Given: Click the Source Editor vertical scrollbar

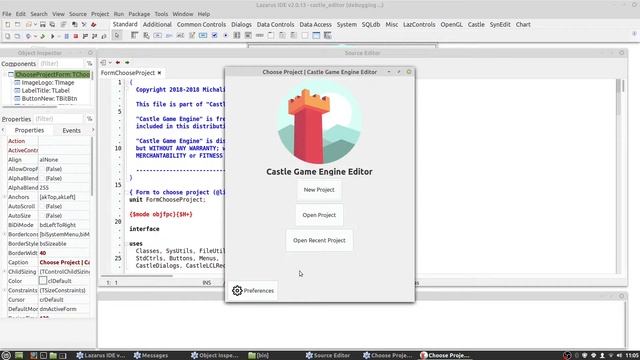Looking at the screenshot, I should pos(619,176).
